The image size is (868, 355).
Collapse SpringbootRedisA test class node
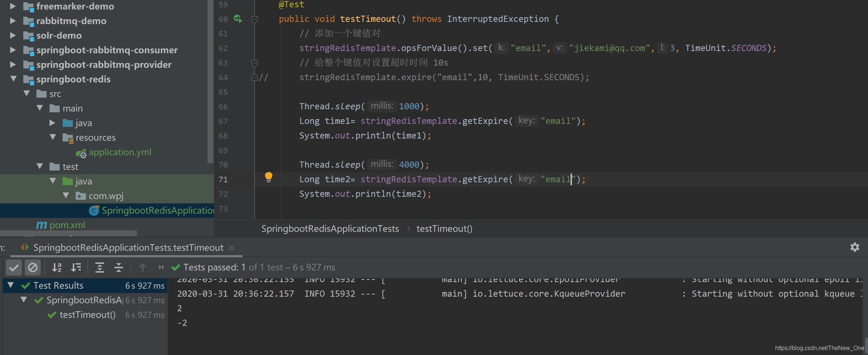(24, 300)
